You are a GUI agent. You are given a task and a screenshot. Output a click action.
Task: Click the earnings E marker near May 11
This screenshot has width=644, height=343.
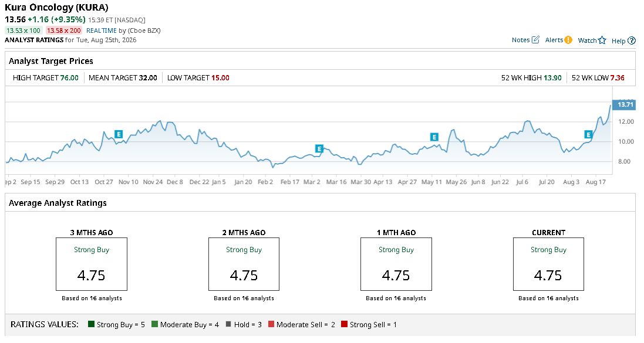[434, 137]
